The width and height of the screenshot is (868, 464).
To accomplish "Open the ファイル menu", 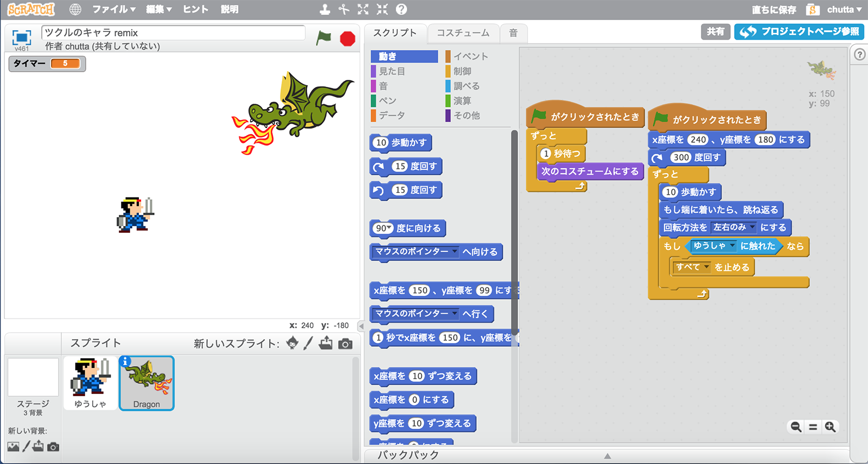I will point(114,9).
